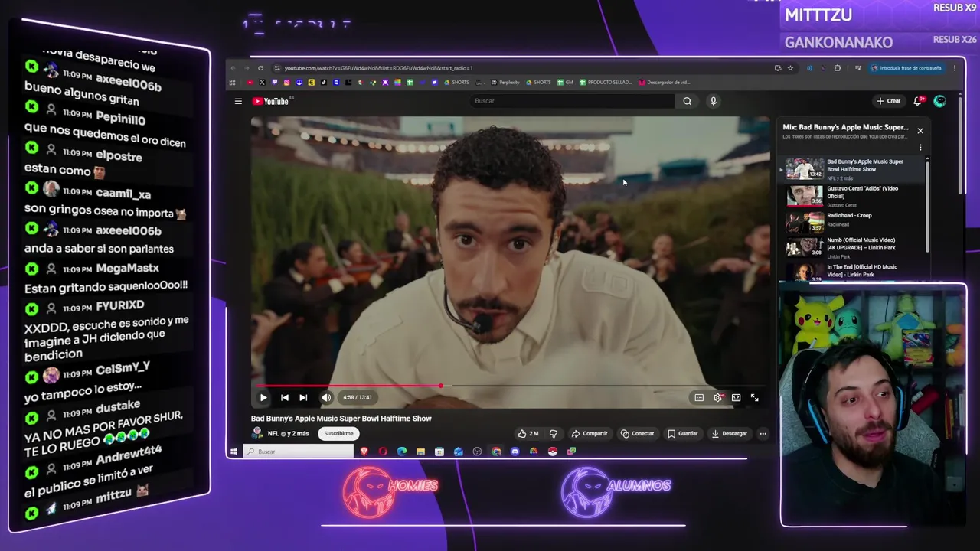Screen dimensions: 980x551
Task: Open more actions three-dot menu under the video
Action: (x=763, y=434)
